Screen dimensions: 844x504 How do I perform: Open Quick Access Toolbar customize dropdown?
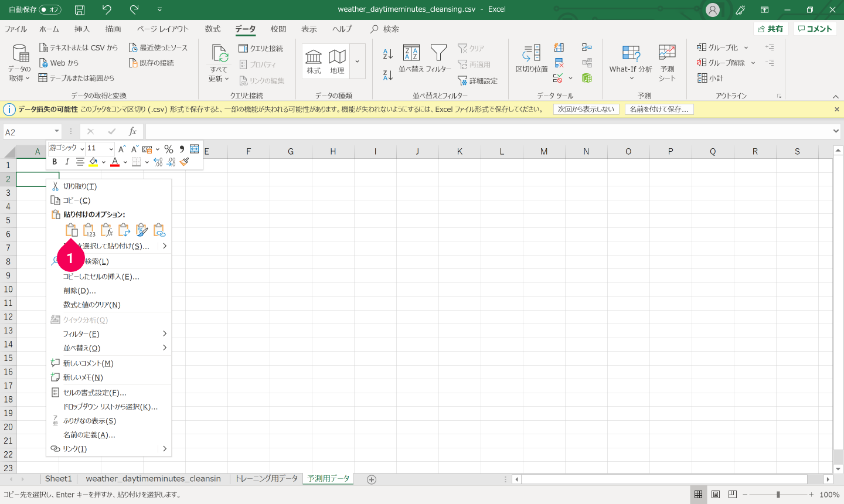159,9
